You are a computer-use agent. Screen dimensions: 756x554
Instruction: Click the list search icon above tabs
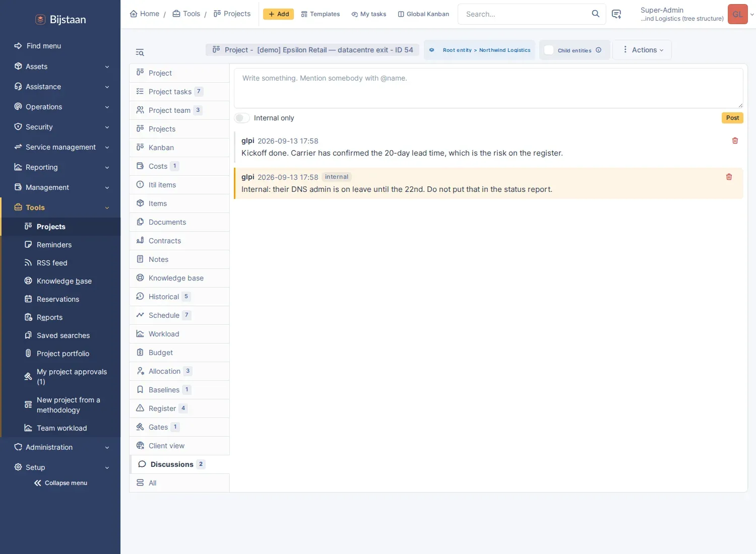point(140,52)
